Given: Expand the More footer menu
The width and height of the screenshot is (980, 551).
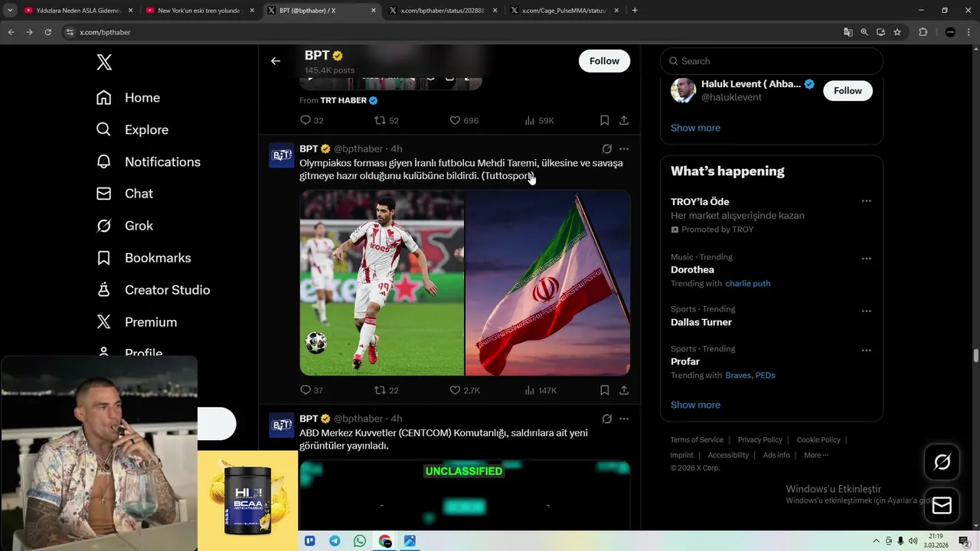Looking at the screenshot, I should pyautogui.click(x=816, y=455).
